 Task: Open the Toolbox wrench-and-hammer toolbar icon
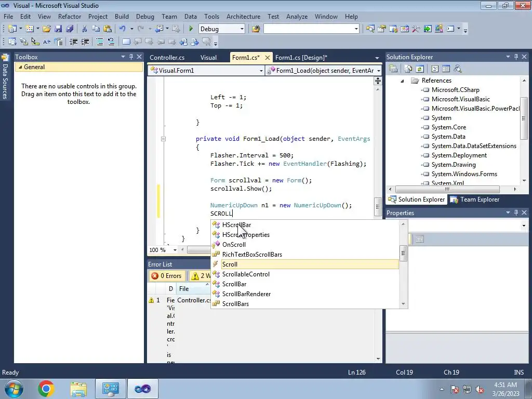[416, 29]
